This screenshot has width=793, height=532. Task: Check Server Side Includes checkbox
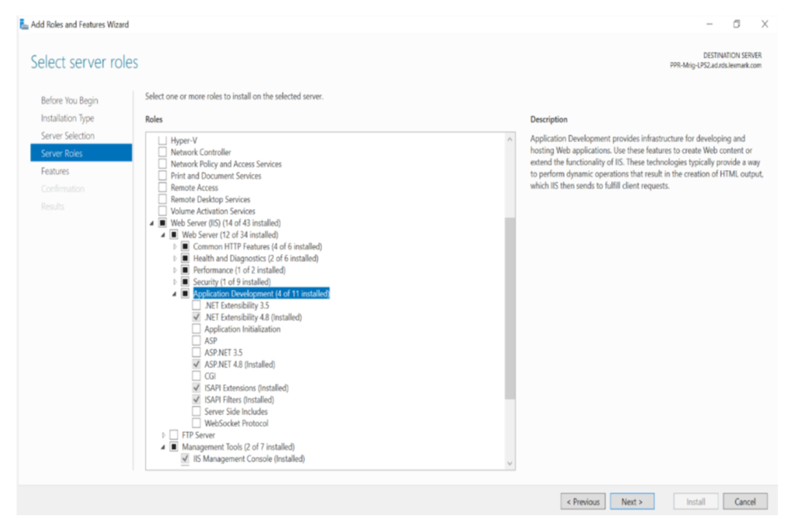(x=197, y=411)
